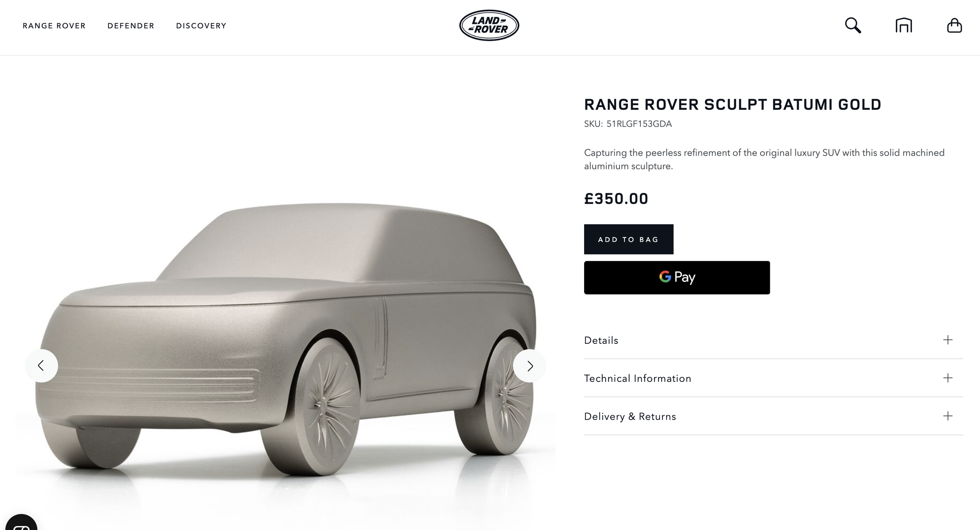Click the Range Rover sculpture product image
The image size is (980, 530).
click(285, 337)
